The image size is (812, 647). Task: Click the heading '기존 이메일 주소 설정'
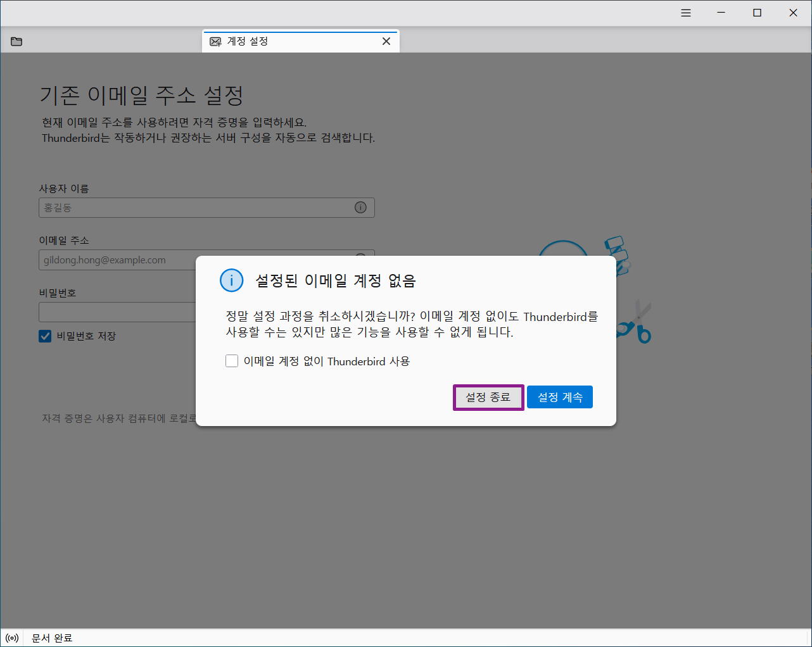pos(142,96)
